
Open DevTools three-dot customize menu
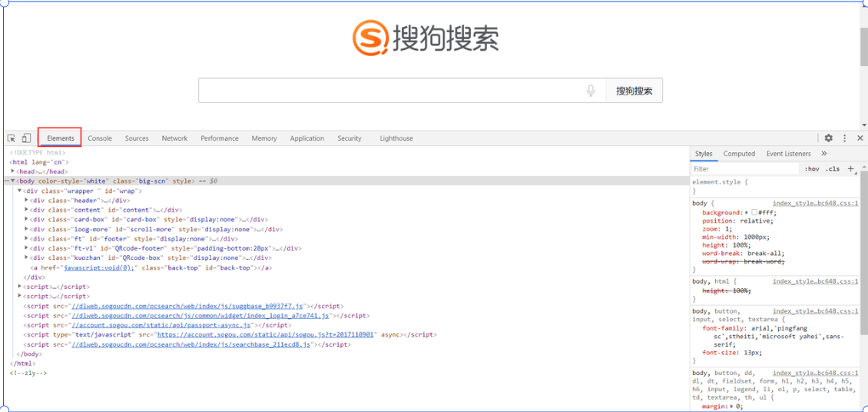click(845, 138)
